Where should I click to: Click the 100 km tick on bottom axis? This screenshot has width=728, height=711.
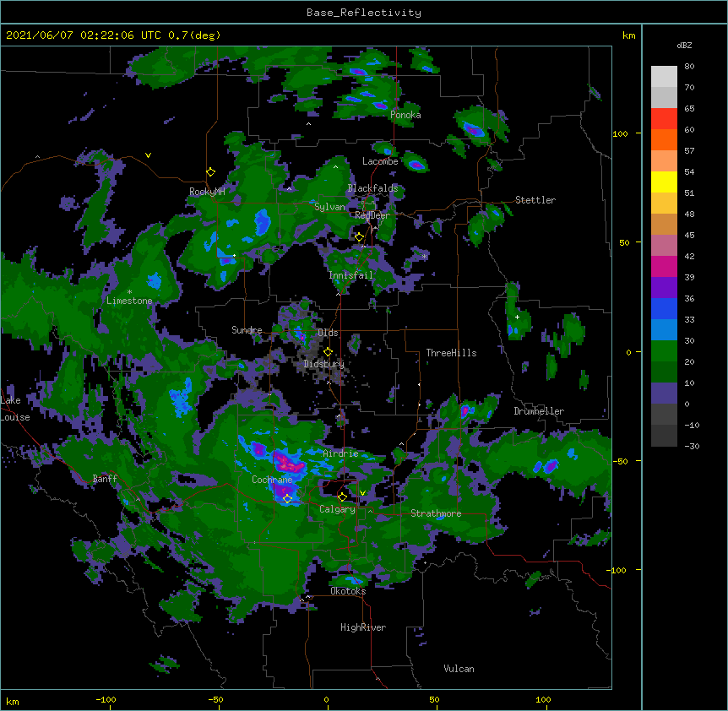pyautogui.click(x=544, y=700)
